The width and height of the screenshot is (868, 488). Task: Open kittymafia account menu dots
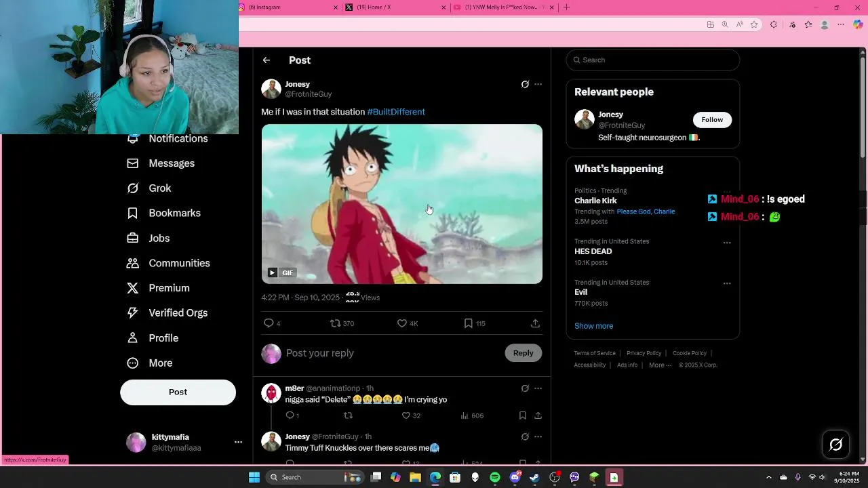238,442
